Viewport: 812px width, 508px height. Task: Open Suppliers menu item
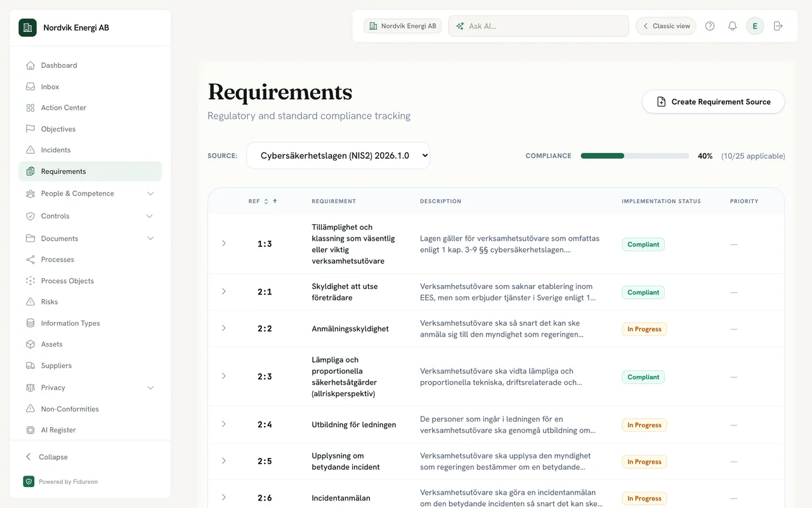[90, 366]
